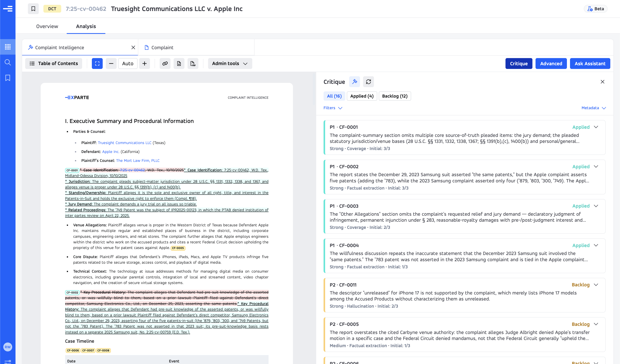
Task: Click the Critique toolbar button
Action: click(x=519, y=64)
